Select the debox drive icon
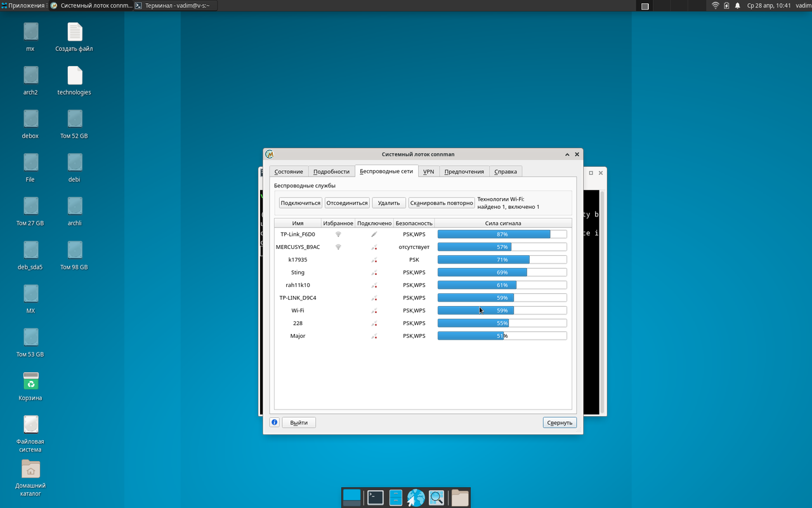 point(30,119)
